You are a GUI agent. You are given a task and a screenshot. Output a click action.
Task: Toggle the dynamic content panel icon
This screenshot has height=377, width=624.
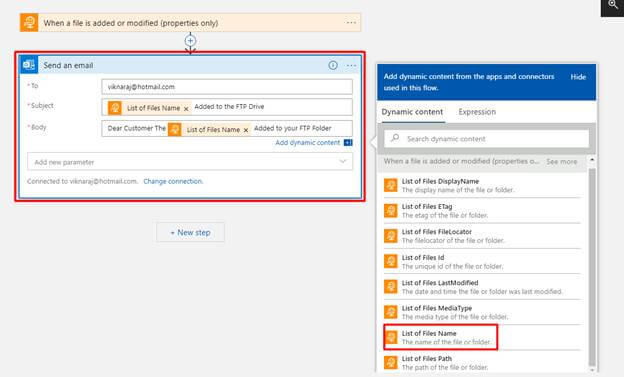[348, 143]
